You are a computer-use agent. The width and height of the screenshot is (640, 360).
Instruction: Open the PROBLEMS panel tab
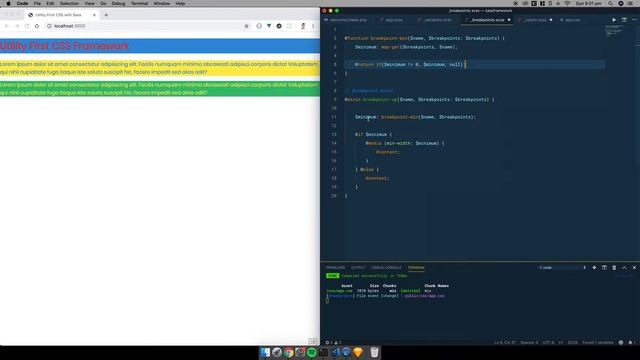pyautogui.click(x=335, y=268)
